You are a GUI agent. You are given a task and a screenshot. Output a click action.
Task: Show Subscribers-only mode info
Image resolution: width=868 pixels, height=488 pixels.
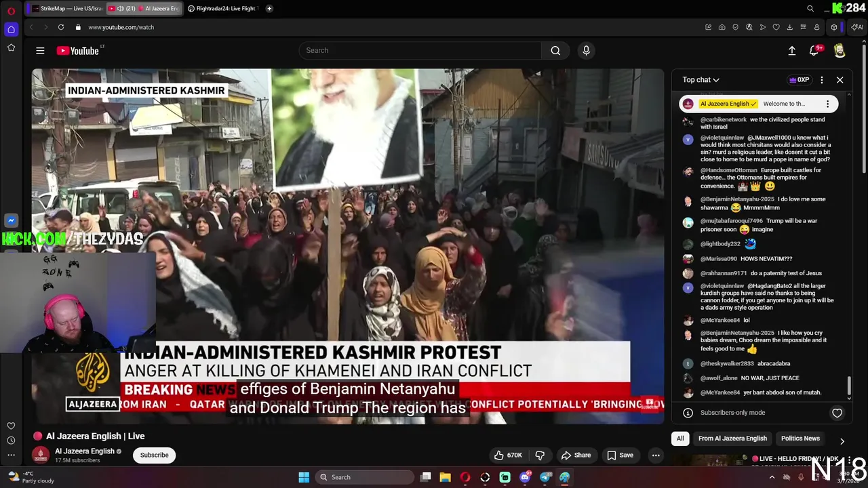688,413
